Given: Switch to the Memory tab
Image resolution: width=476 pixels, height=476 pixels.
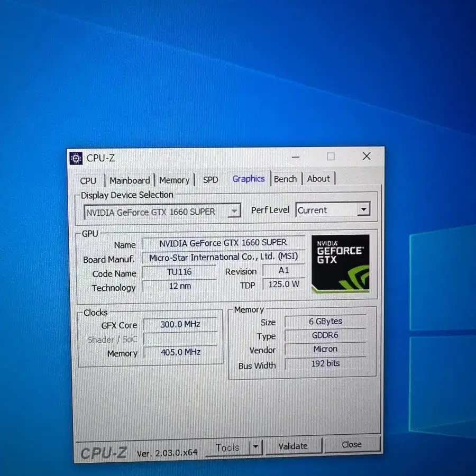Looking at the screenshot, I should [x=174, y=180].
